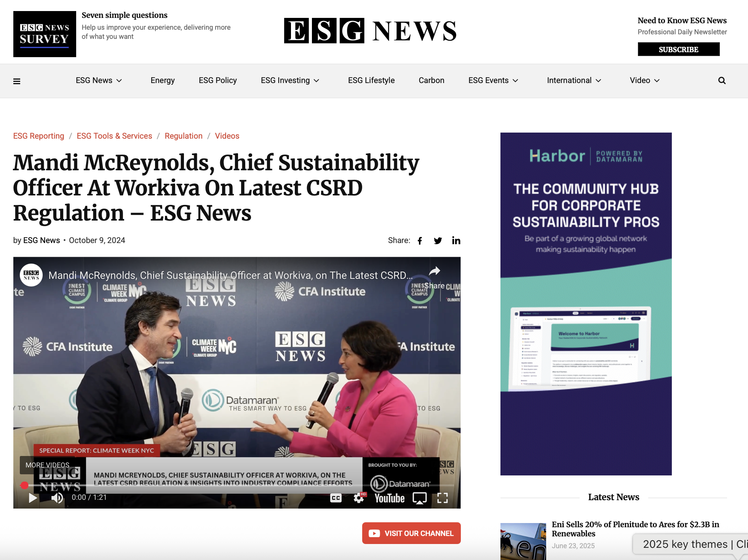The width and height of the screenshot is (748, 560).
Task: Expand Video dropdown menu
Action: 644,80
